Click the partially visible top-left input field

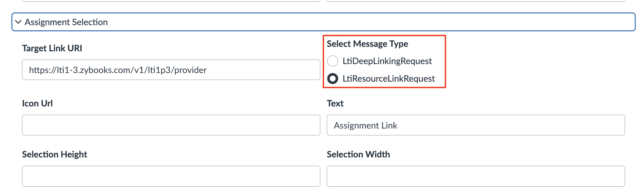pyautogui.click(x=171, y=1)
